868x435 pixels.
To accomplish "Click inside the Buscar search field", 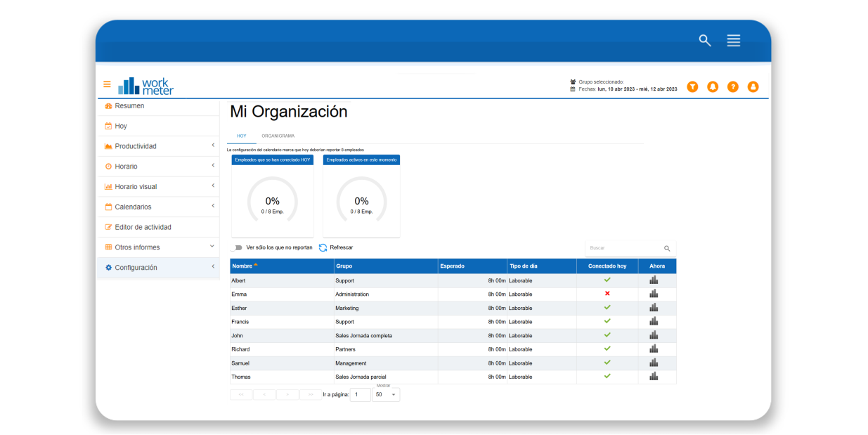I will (x=622, y=248).
